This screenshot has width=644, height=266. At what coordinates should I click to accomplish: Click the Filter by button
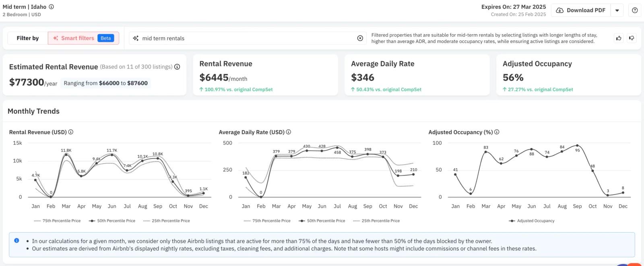coord(28,38)
